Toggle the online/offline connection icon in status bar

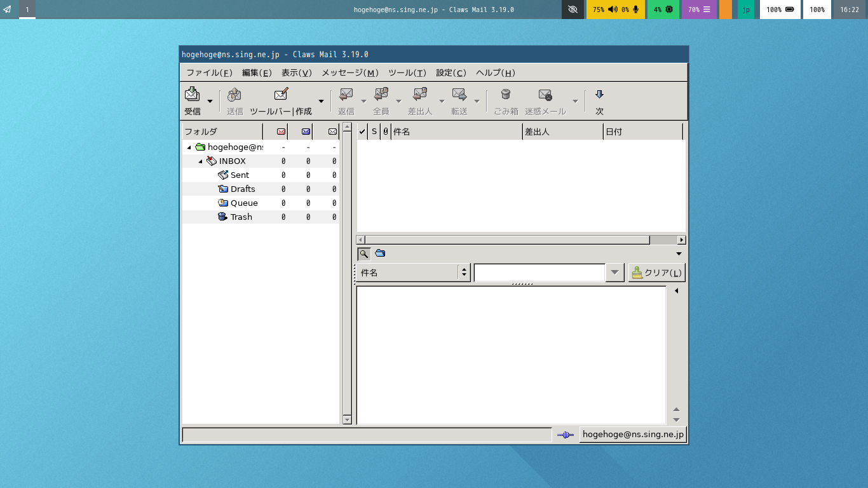pyautogui.click(x=566, y=435)
